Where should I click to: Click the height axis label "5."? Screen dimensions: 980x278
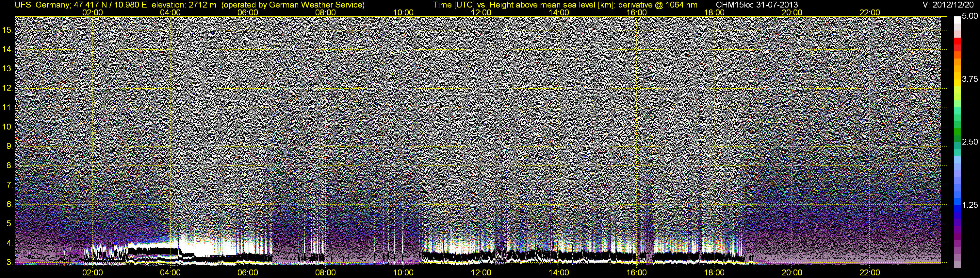click(x=9, y=223)
